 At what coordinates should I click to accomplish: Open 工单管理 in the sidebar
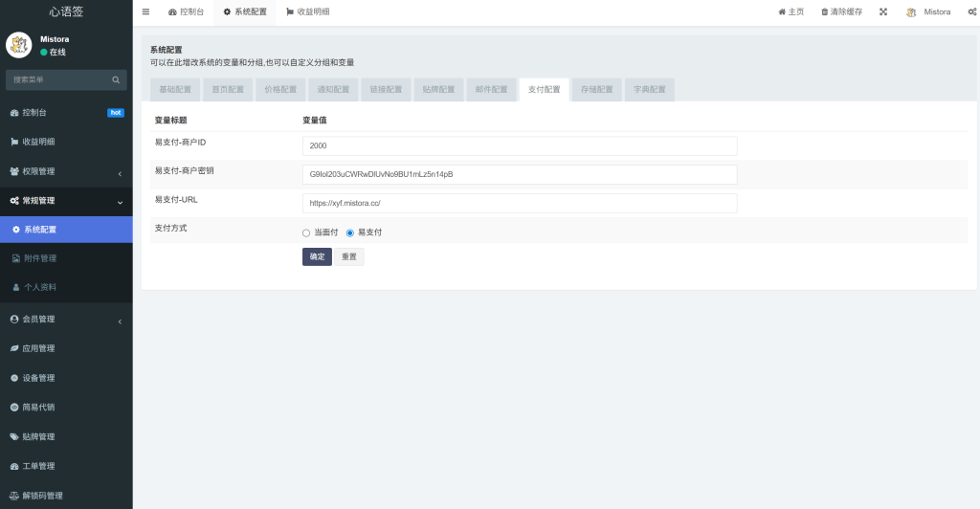tap(66, 466)
